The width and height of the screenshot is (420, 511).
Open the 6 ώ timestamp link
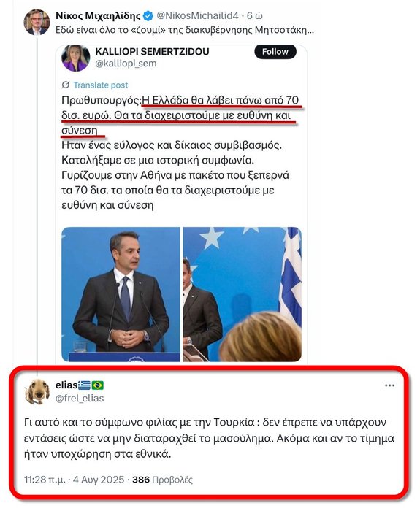(x=255, y=15)
